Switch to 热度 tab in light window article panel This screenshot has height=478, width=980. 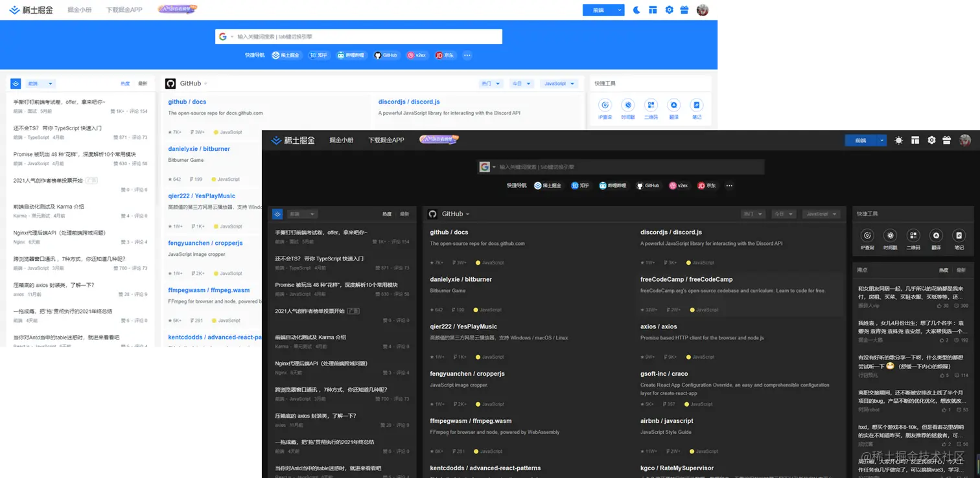(x=125, y=84)
